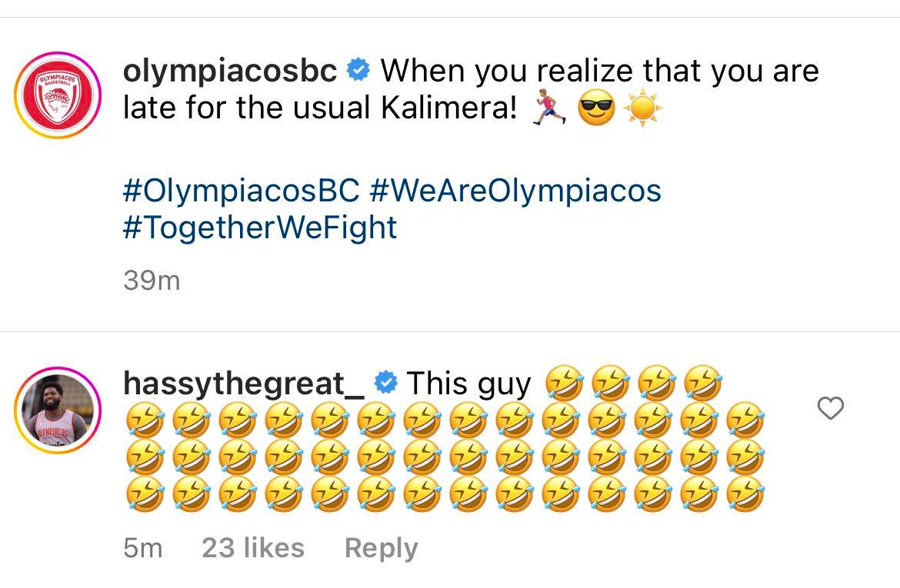Reply to hassythegreat_ comment
Screen dimensions: 900x588
tap(381, 548)
